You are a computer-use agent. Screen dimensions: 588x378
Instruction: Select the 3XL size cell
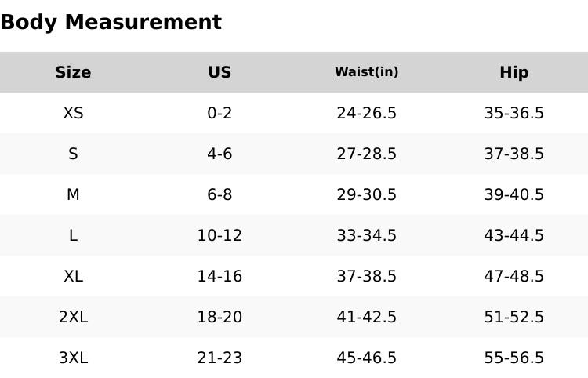point(73,358)
